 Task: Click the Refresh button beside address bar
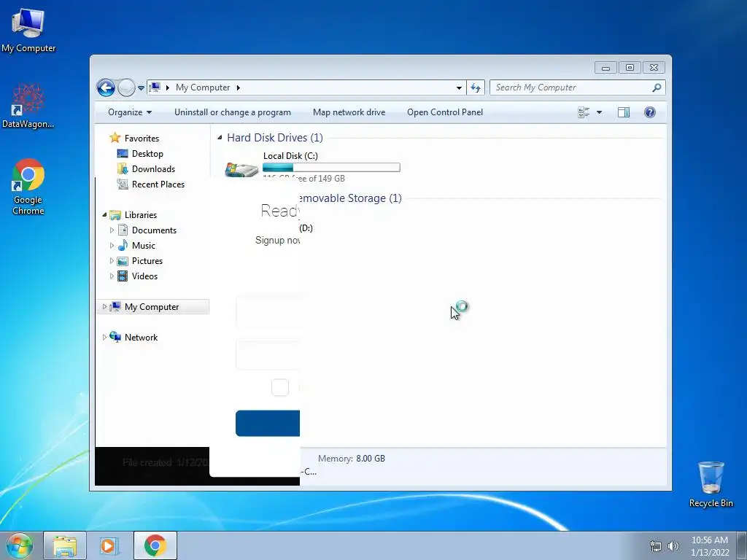click(476, 87)
